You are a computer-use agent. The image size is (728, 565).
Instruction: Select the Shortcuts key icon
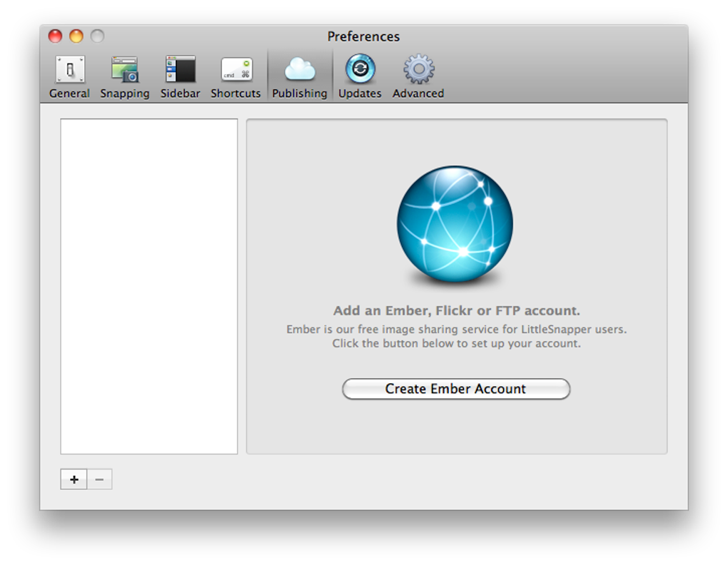[x=236, y=70]
